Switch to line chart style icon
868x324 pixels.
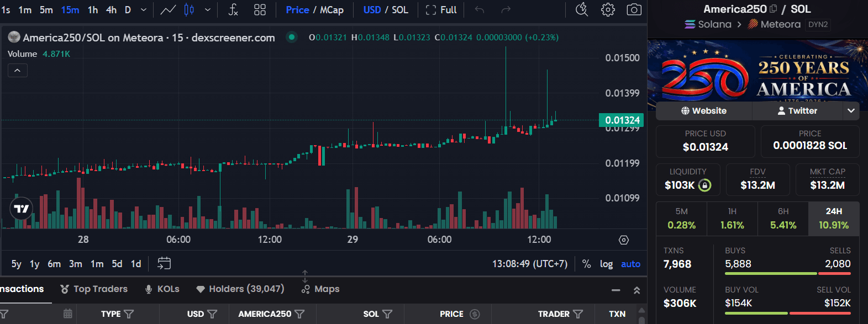click(x=168, y=10)
